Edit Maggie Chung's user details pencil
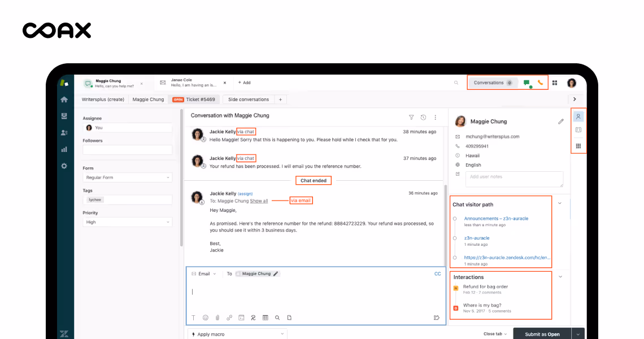The image size is (644, 339). pyautogui.click(x=560, y=121)
